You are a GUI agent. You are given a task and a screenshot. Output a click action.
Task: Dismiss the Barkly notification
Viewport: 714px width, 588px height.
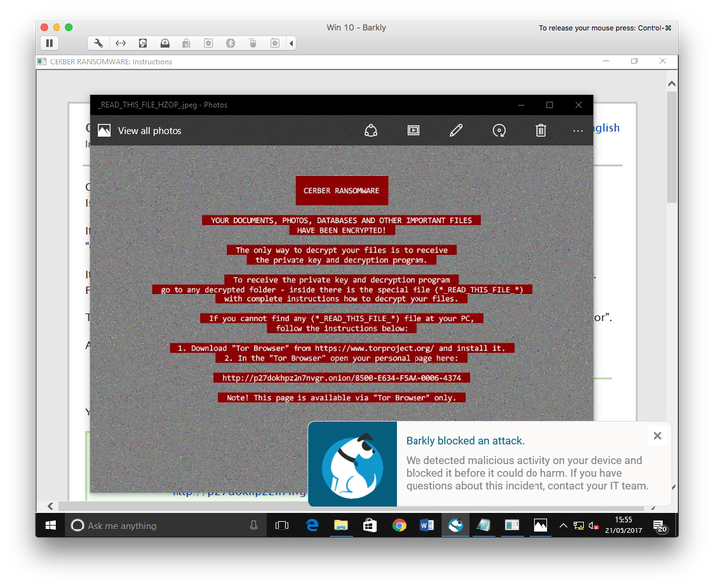pos(658,436)
